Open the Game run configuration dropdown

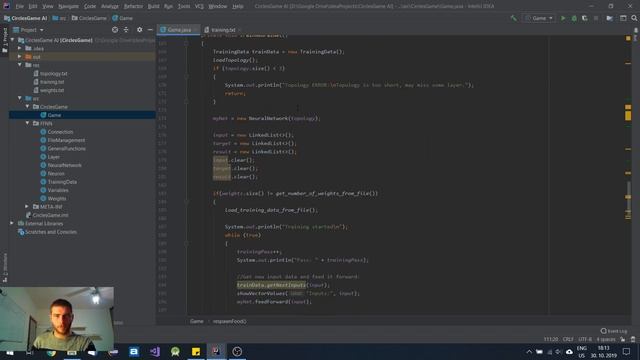click(539, 18)
